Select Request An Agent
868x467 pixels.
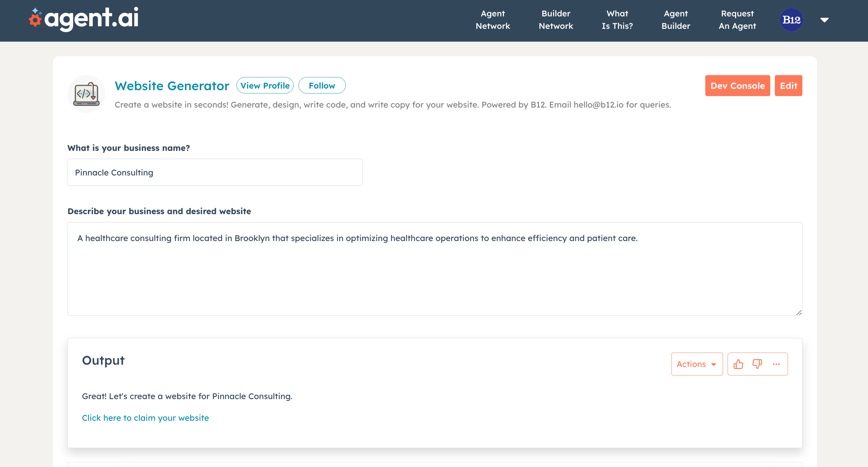tap(737, 20)
